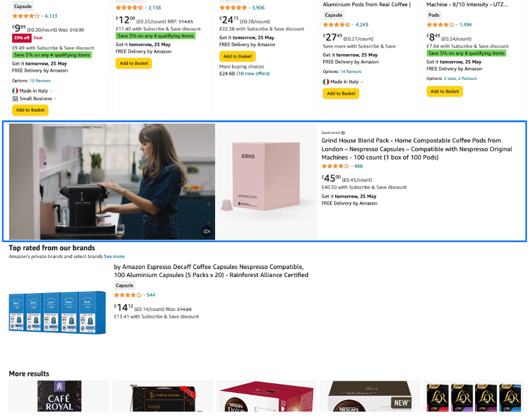
Task: Click Add to Basket for the £12.00 capsules
Action: coord(133,63)
